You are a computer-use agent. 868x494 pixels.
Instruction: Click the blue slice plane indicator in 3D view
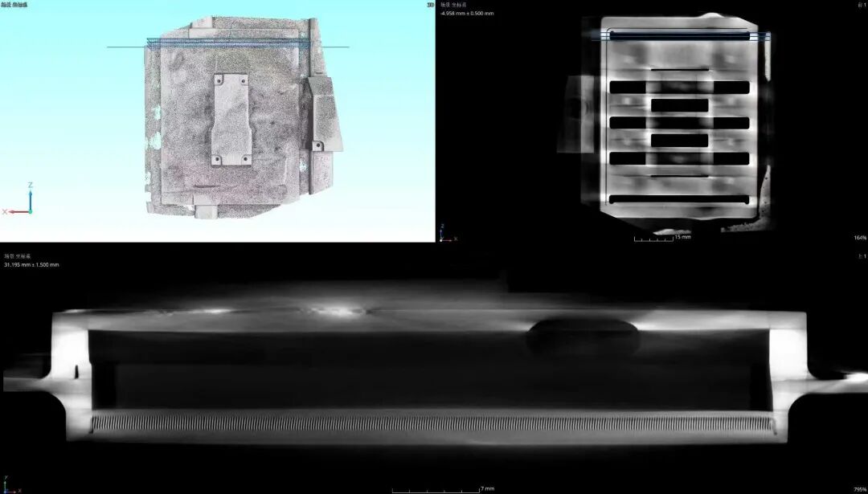227,43
